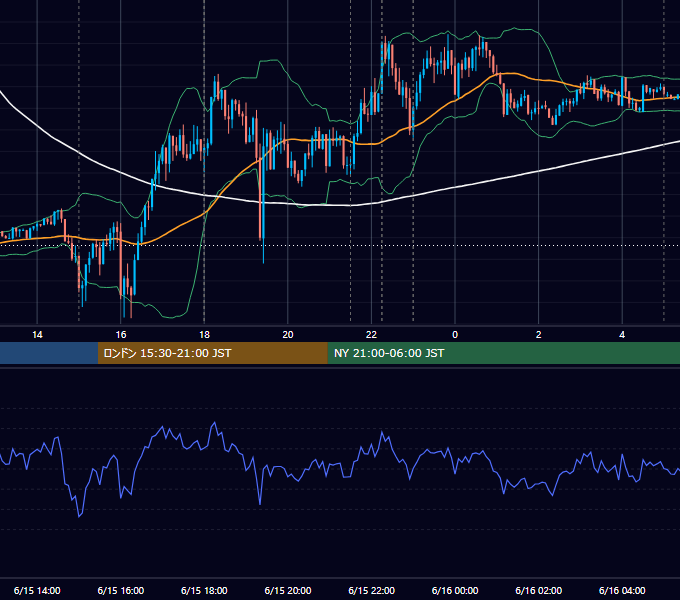This screenshot has height=600, width=680.
Task: Click the hour label 18 on the time axis
Action: tap(204, 335)
